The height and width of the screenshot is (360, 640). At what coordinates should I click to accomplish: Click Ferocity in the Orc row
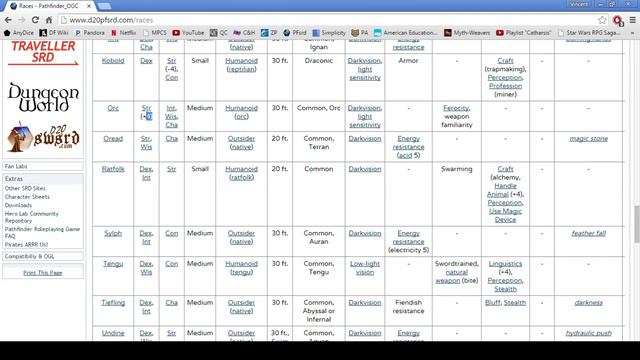[x=456, y=108]
